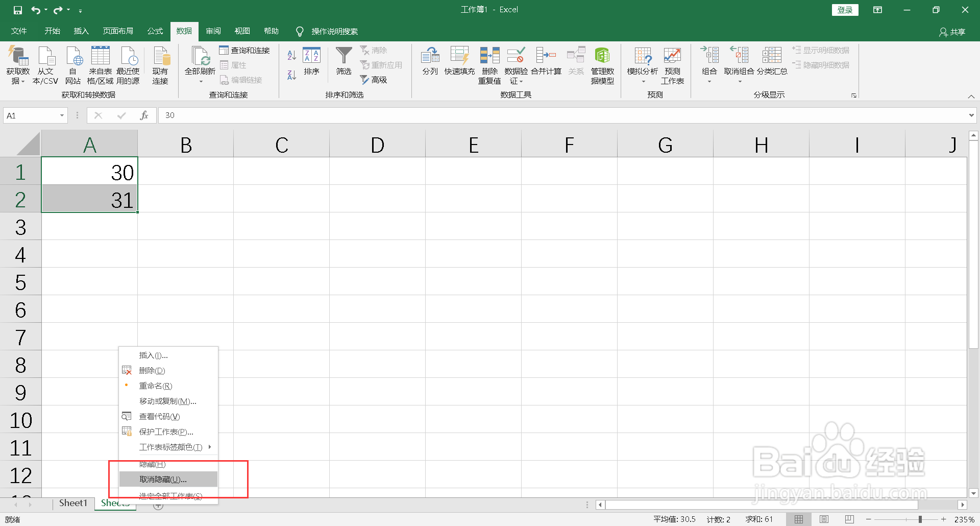The width and height of the screenshot is (980, 526).
Task: Open the 文件 (File) tab
Action: click(19, 31)
